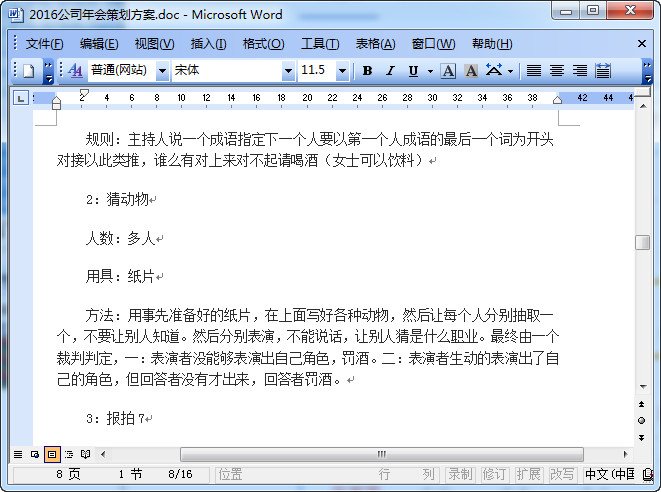Switch to Print Layout view icon

click(x=52, y=454)
